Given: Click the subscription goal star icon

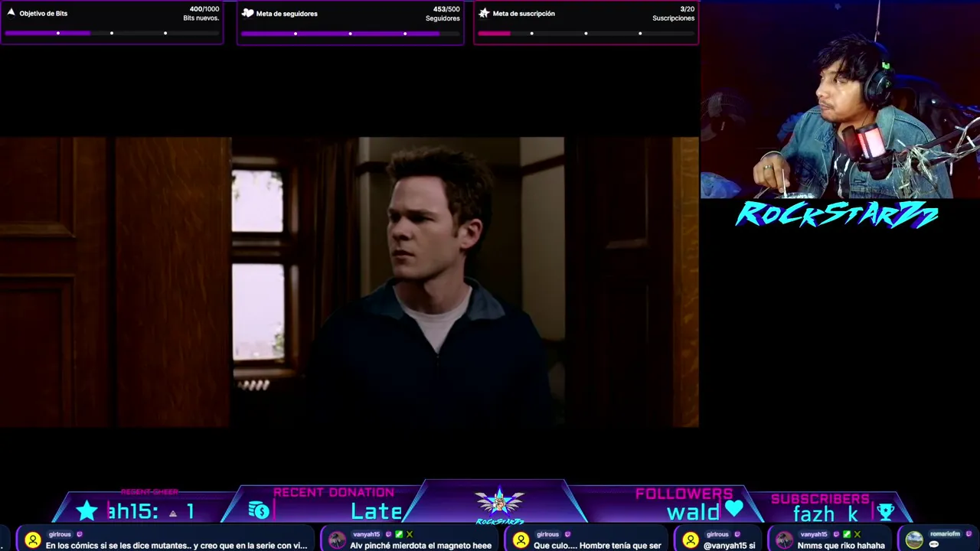Looking at the screenshot, I should click(x=484, y=13).
